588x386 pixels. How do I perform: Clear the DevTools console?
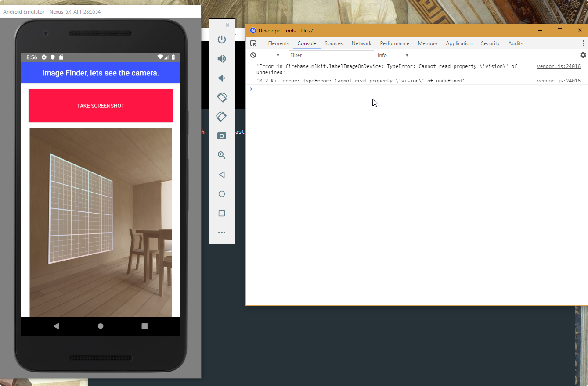[253, 54]
